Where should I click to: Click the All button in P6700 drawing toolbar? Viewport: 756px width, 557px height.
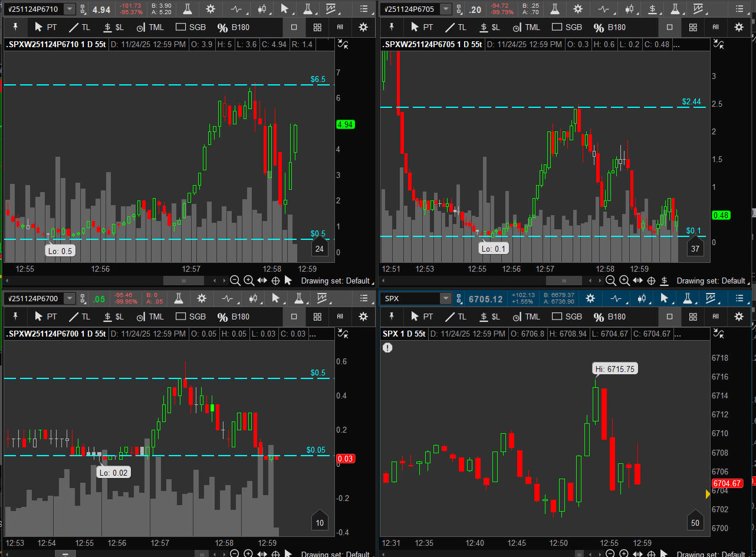point(340,317)
